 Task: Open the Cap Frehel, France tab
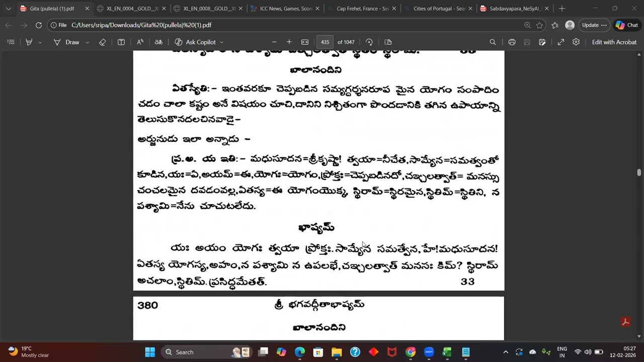361,9
